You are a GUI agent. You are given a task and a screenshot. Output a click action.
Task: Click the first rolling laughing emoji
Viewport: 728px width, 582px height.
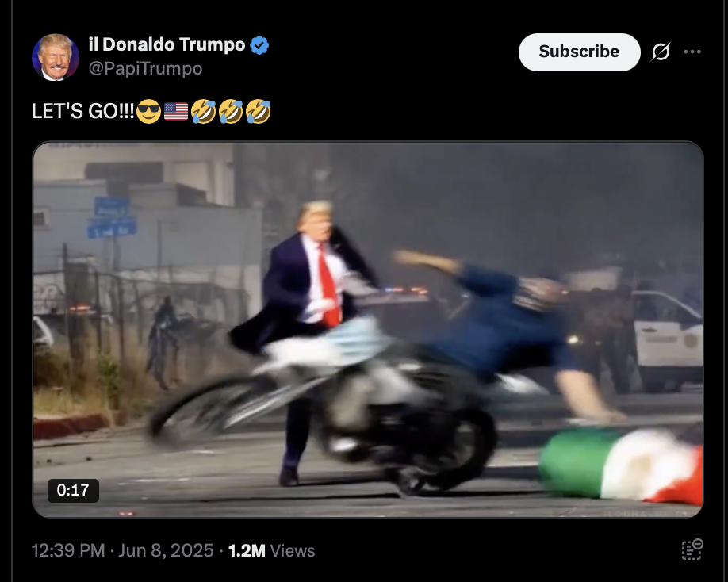203,111
